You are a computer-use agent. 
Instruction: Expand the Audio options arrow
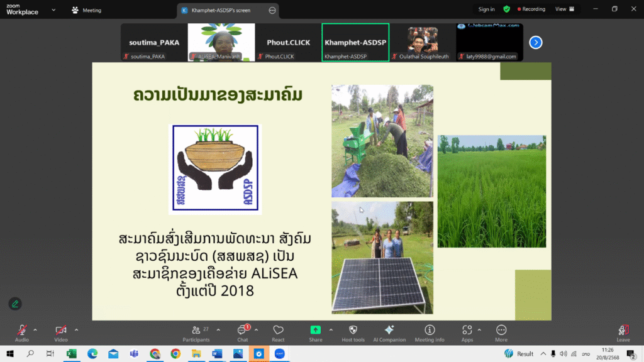(35, 329)
